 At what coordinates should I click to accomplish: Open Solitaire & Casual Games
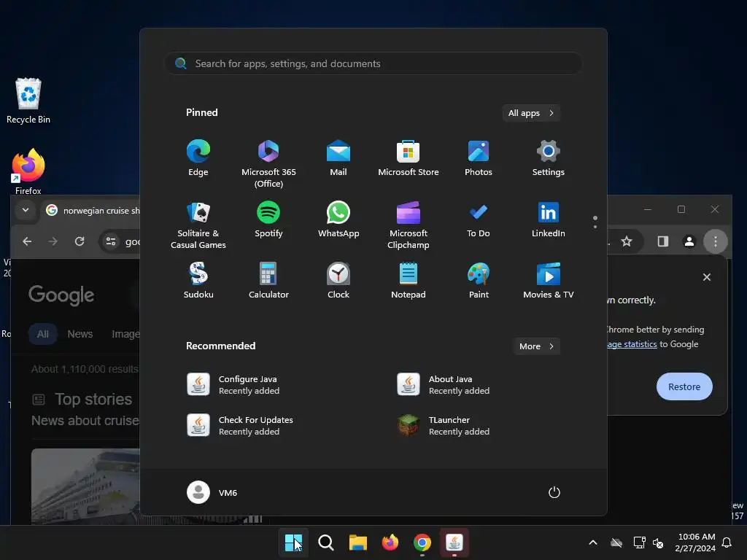[x=198, y=225]
